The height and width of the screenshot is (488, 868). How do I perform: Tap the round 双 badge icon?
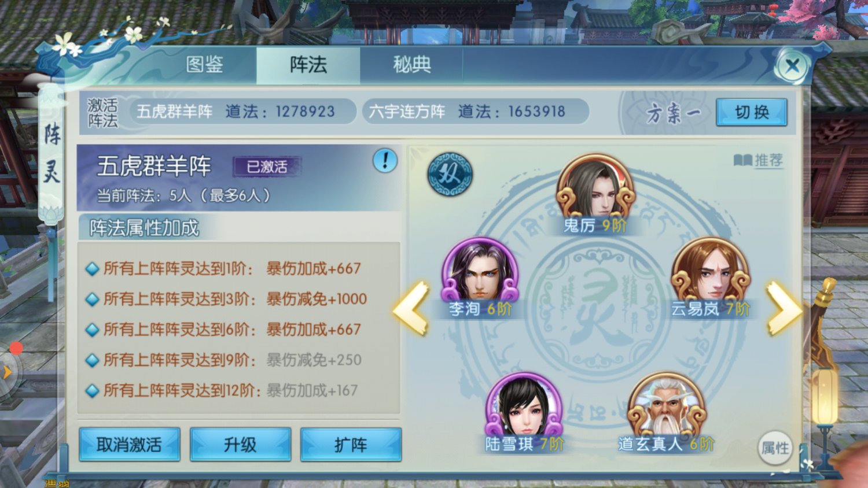point(450,174)
